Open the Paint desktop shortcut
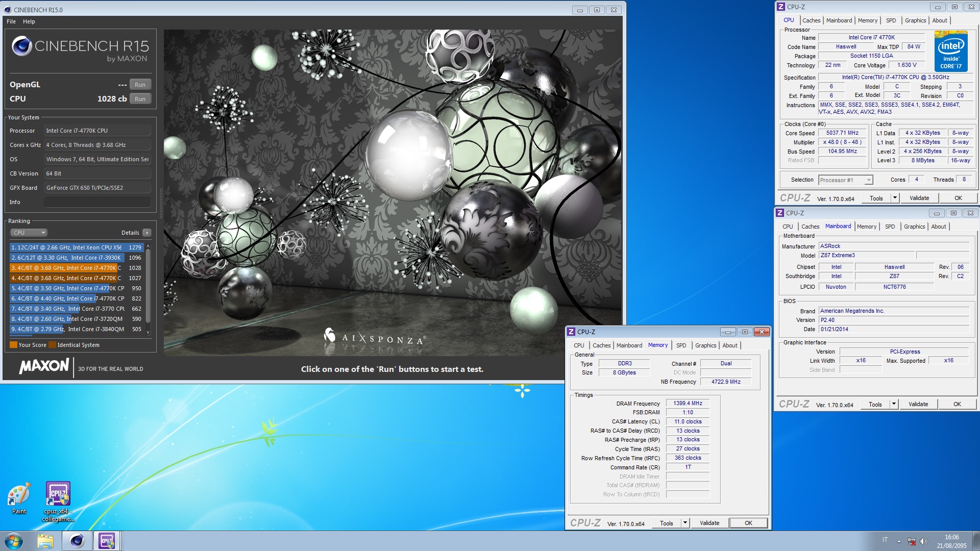 [x=19, y=499]
